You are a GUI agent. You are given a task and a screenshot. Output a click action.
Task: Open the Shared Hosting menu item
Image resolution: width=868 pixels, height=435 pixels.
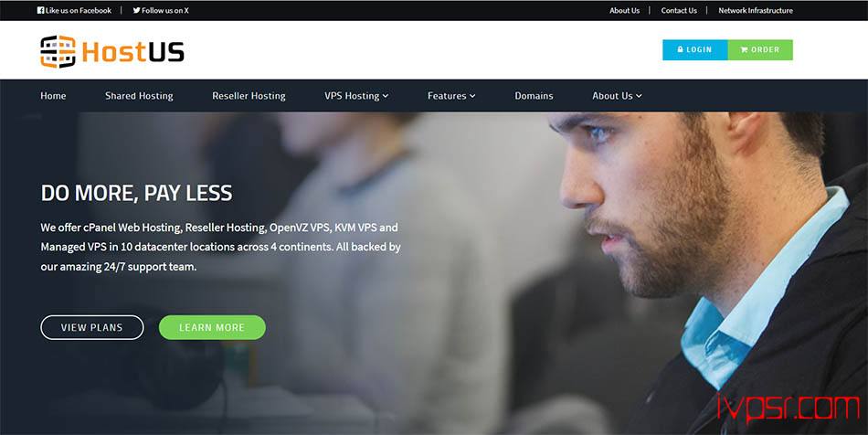139,96
